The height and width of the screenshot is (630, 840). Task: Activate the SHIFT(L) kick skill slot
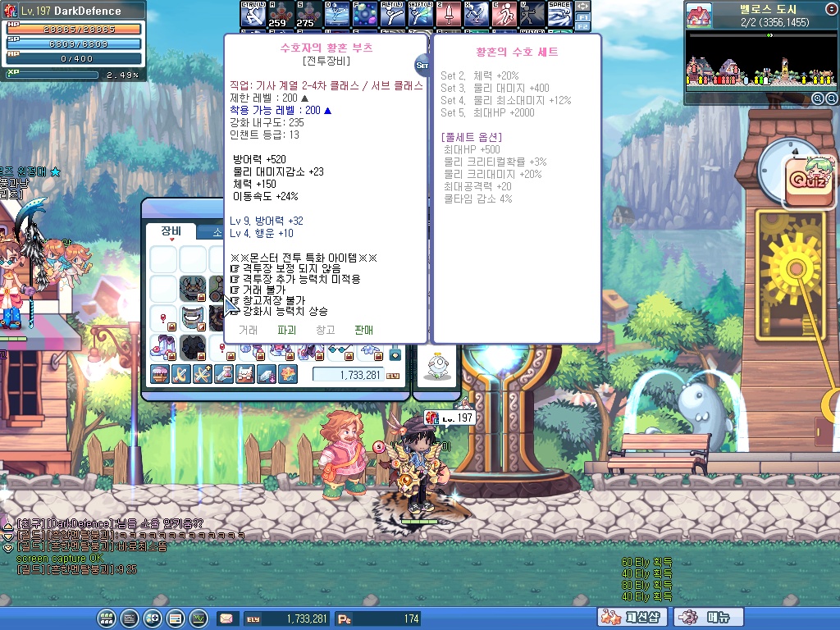tap(420, 14)
